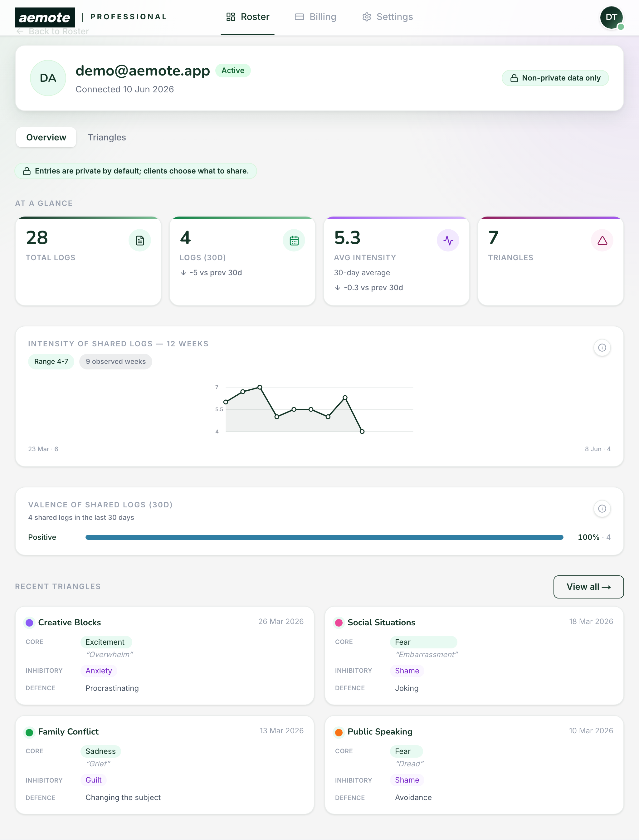The image size is (639, 840).
Task: Click the '100%' valence value
Action: tap(588, 537)
